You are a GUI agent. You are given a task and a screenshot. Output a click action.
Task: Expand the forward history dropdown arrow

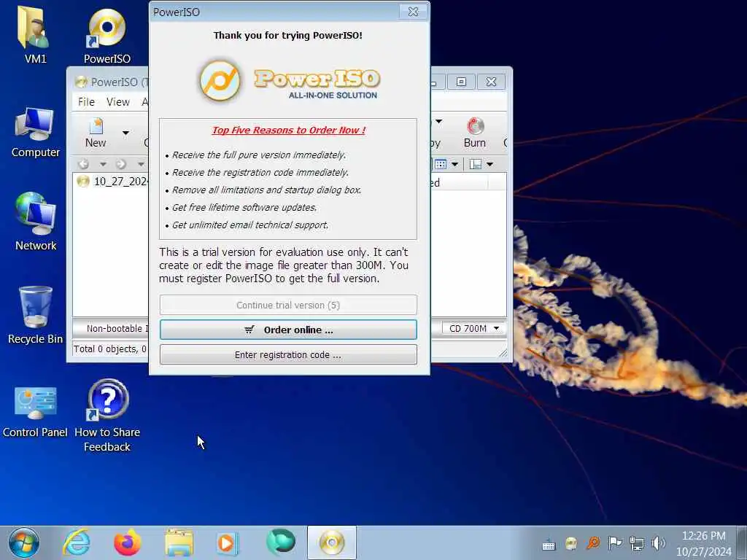tap(141, 164)
